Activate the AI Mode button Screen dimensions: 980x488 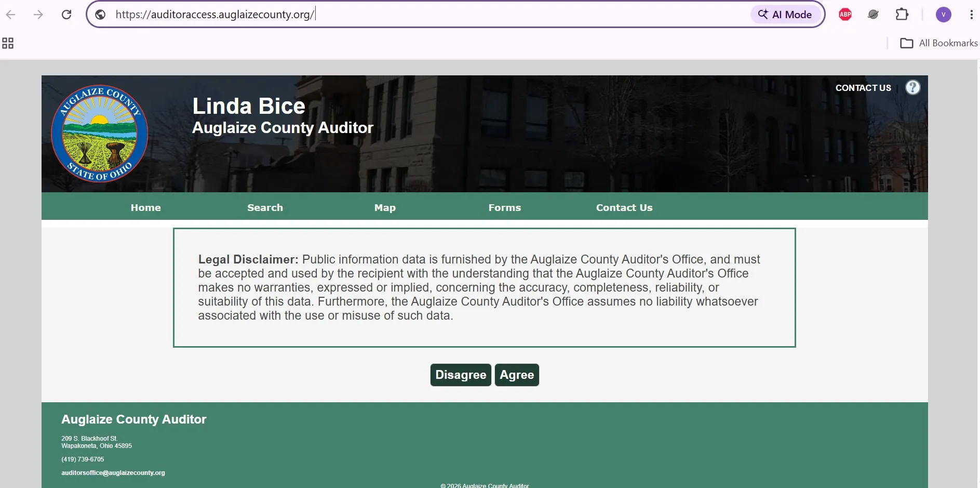[785, 15]
